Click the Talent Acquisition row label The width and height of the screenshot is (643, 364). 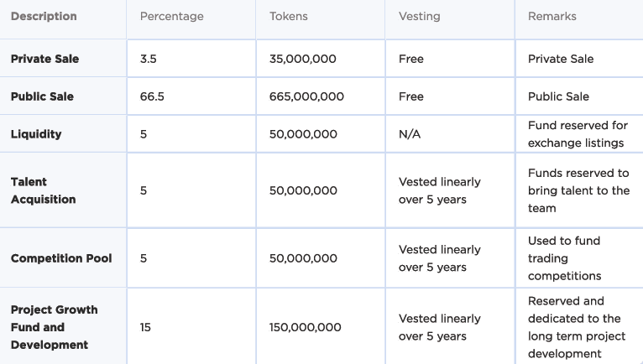coord(43,190)
